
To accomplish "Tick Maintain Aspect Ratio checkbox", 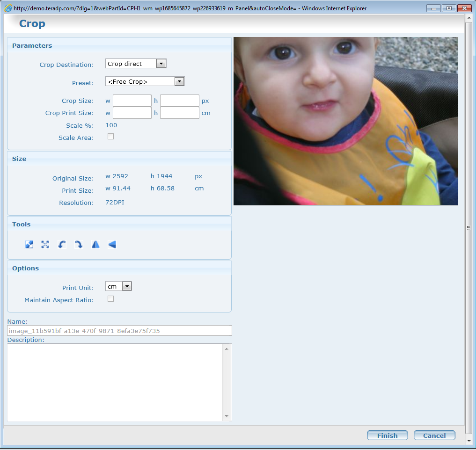I will tap(111, 299).
